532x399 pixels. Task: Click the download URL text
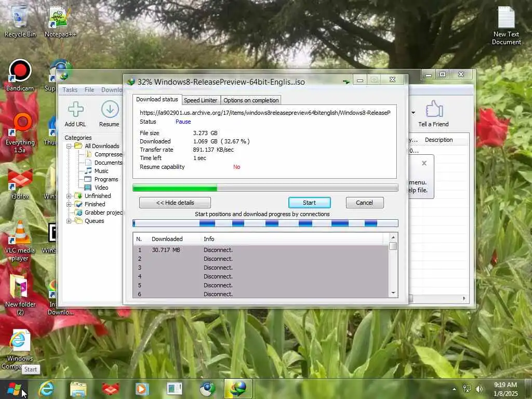(265, 113)
